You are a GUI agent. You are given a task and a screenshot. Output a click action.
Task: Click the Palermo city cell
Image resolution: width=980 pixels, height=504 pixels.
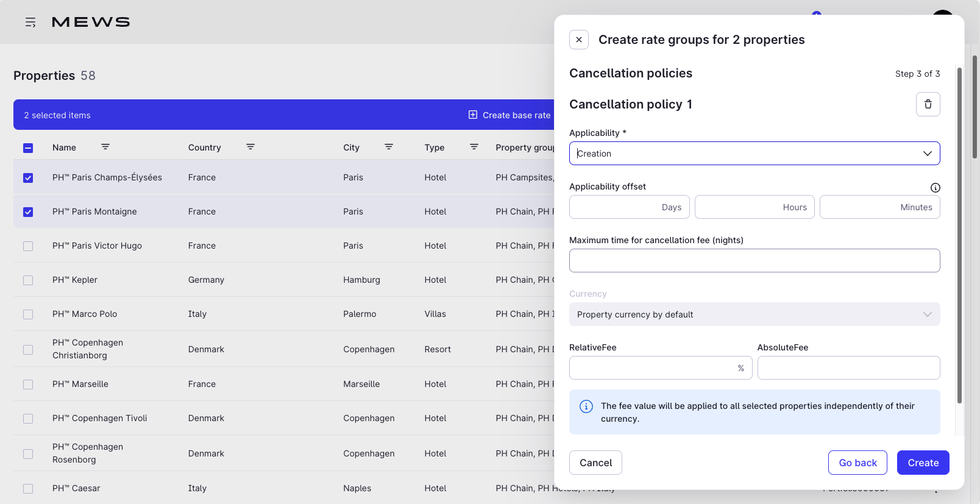(360, 314)
